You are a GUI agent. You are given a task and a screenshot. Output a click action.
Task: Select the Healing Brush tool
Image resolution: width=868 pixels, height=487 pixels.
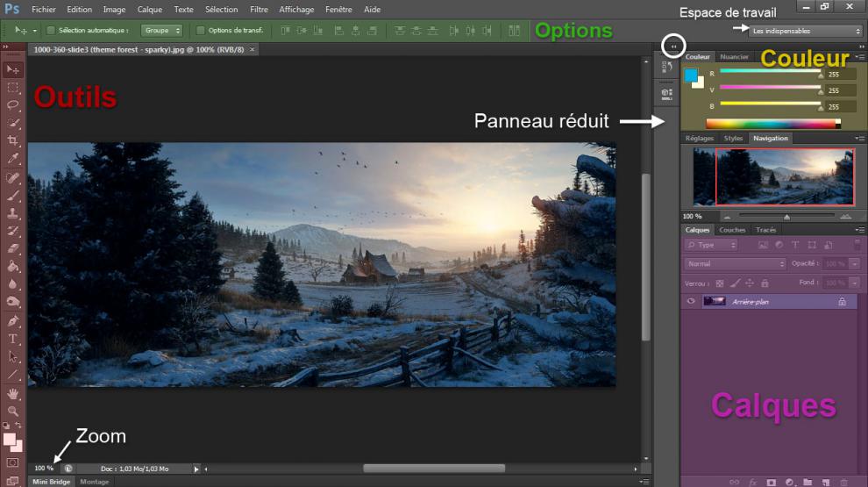click(x=13, y=178)
